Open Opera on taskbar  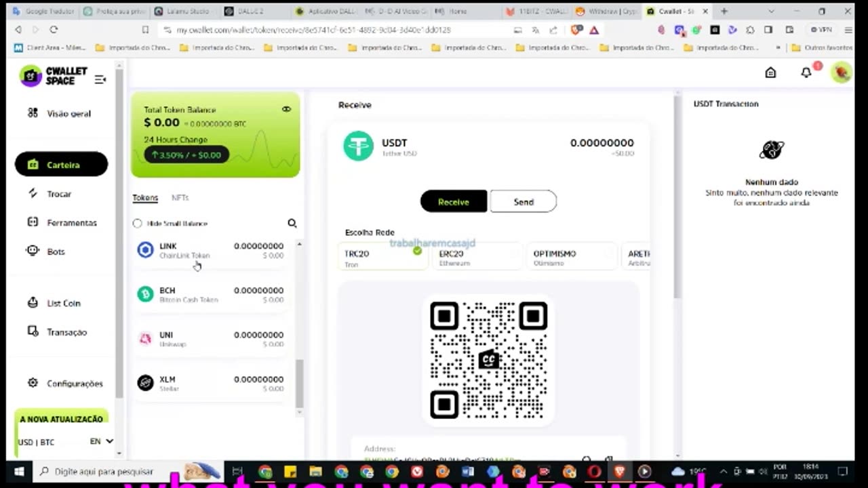594,471
